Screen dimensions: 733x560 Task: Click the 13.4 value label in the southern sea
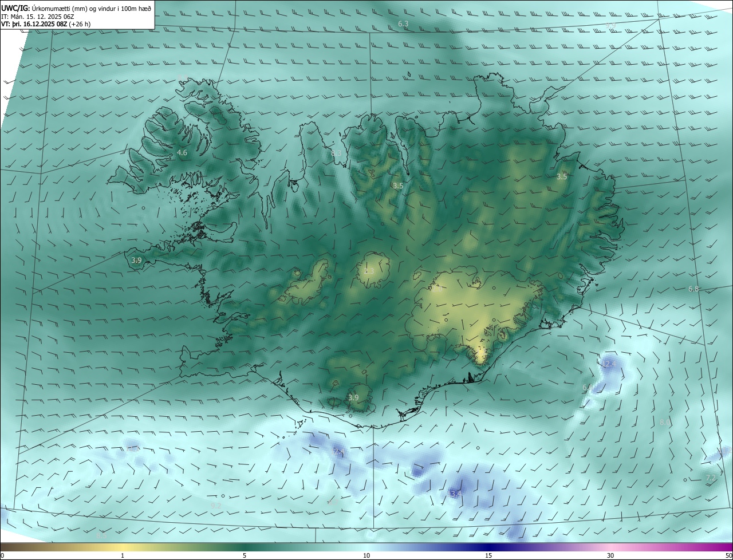point(455,494)
